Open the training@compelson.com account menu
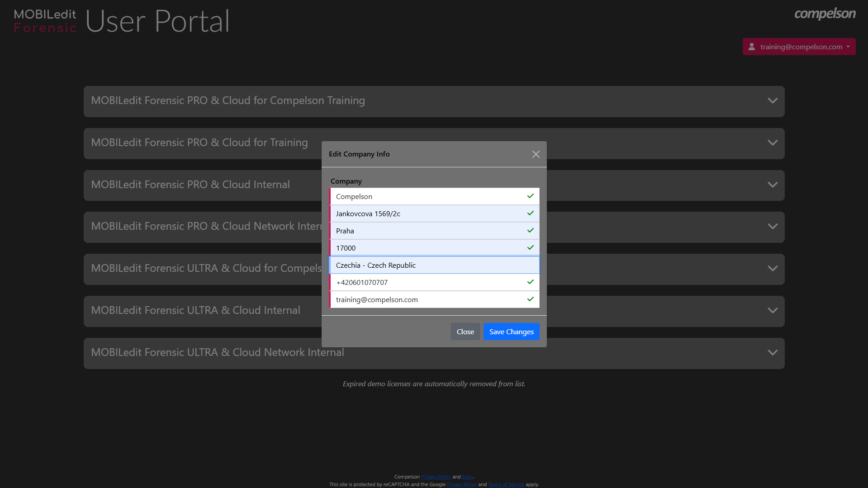The width and height of the screenshot is (868, 488). pyautogui.click(x=799, y=47)
